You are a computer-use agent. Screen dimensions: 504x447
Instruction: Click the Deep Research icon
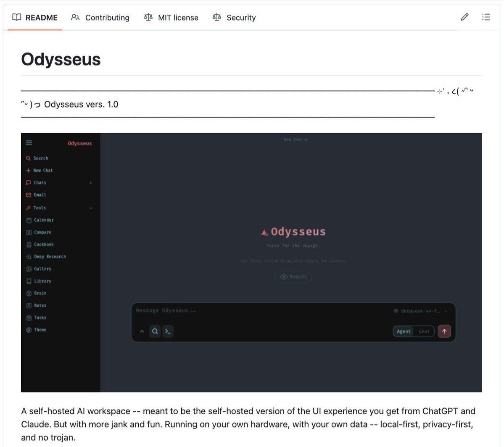[x=29, y=257]
